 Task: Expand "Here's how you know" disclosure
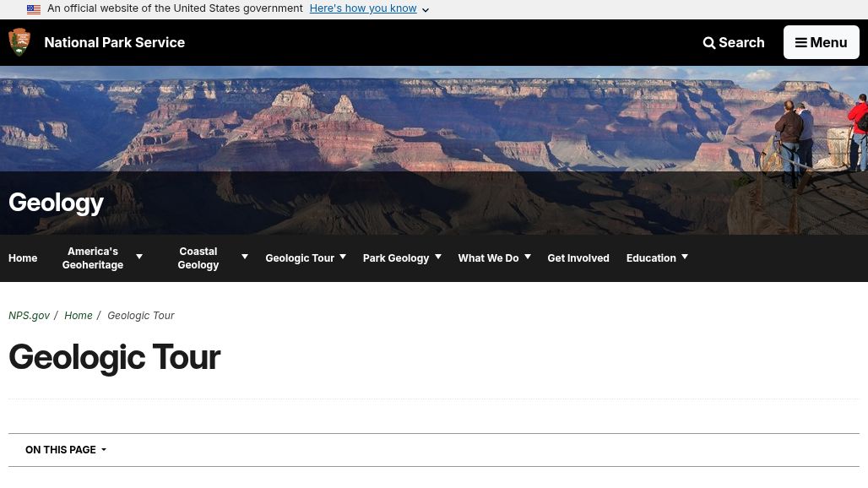362,8
